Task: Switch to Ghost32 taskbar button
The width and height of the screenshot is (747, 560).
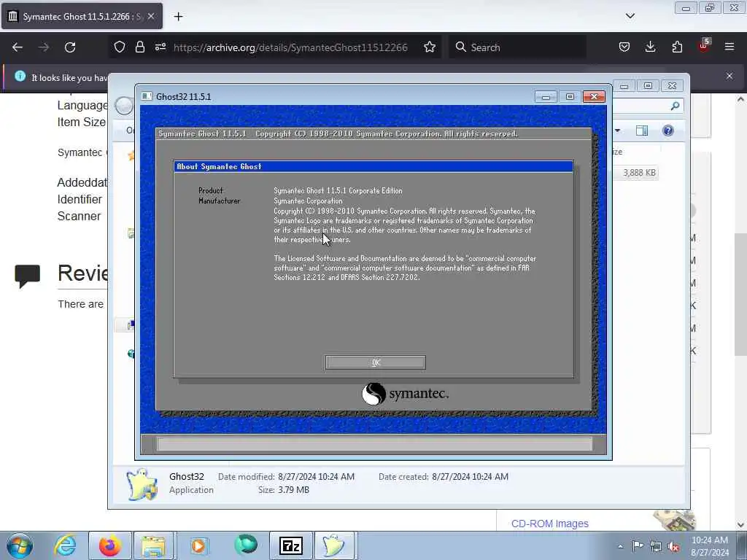Action: tap(334, 545)
